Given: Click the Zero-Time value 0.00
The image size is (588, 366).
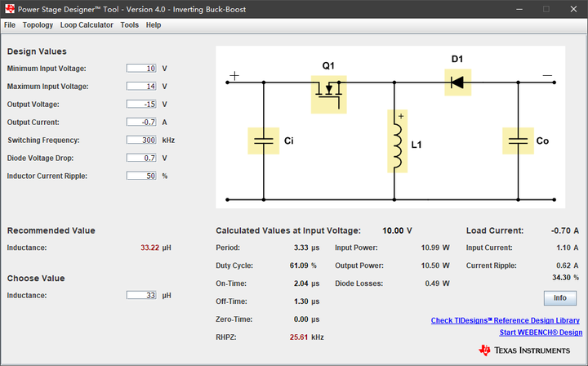Looking at the screenshot, I should click(x=301, y=319).
